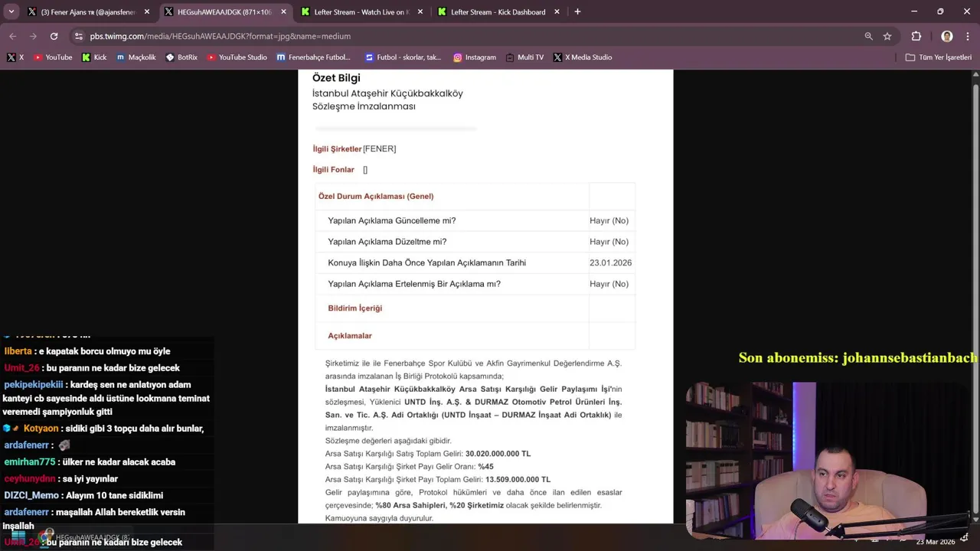Click the page vertical scrollbar
Viewport: 980px width, 551px height.
[975, 298]
